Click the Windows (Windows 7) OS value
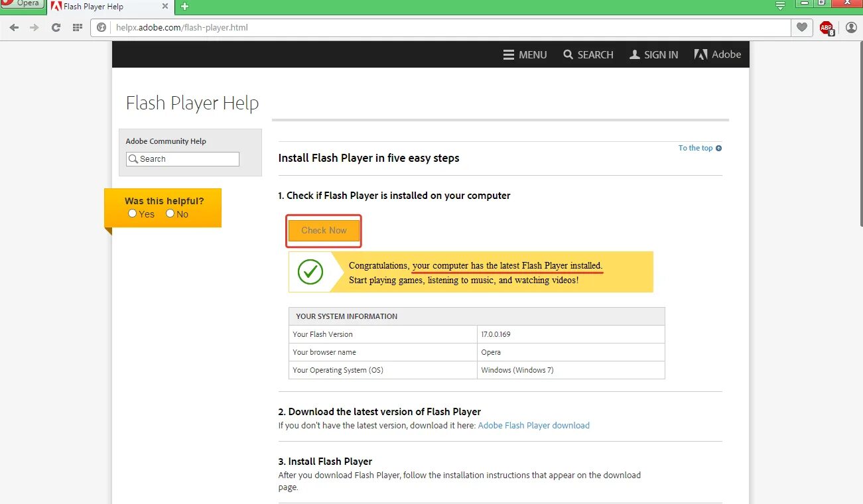 click(x=517, y=370)
